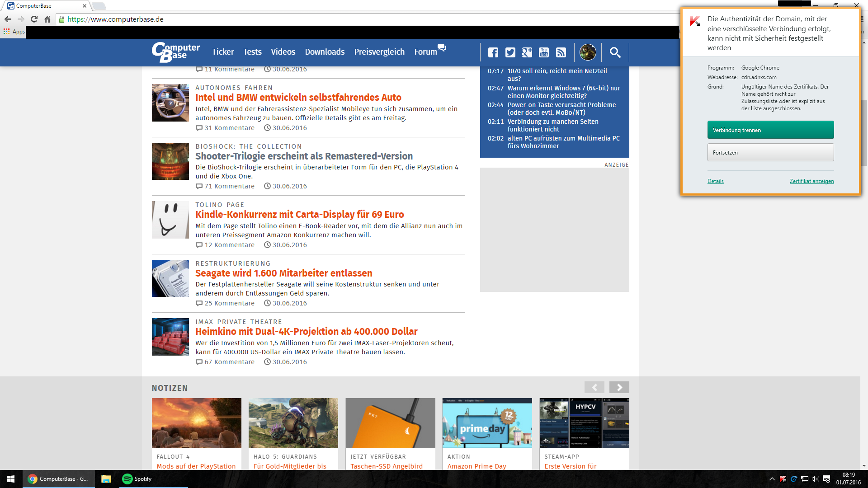
Task: Reload the page with refresh icon
Action: click(x=34, y=19)
